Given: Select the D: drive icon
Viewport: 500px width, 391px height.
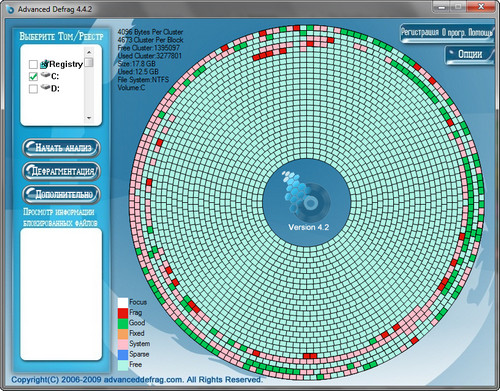Looking at the screenshot, I should coord(46,87).
